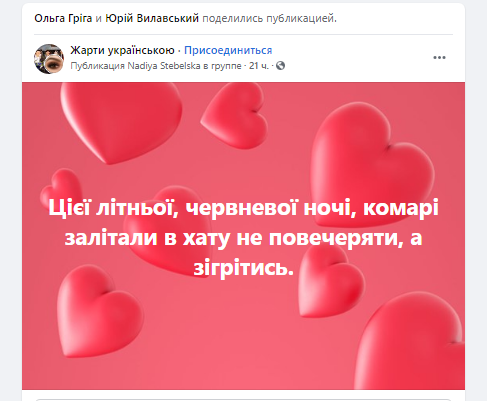This screenshot has width=487, height=401.
Task: Click the biggest heart at the image's top right
Action: tap(370, 163)
